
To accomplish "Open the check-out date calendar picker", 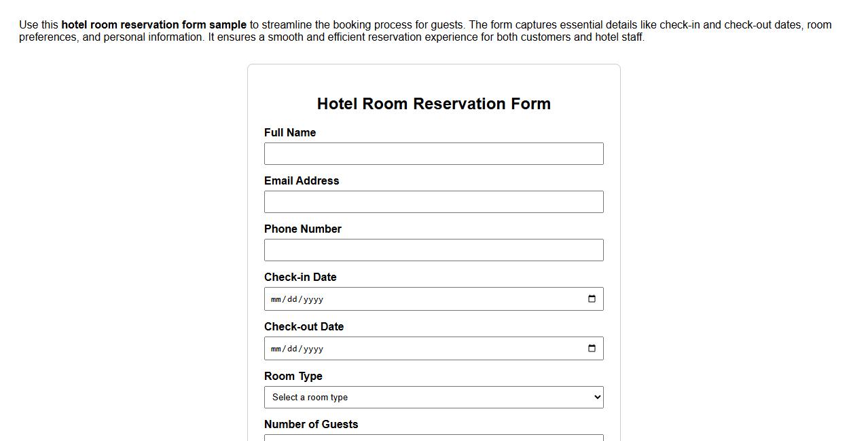I will 591,348.
